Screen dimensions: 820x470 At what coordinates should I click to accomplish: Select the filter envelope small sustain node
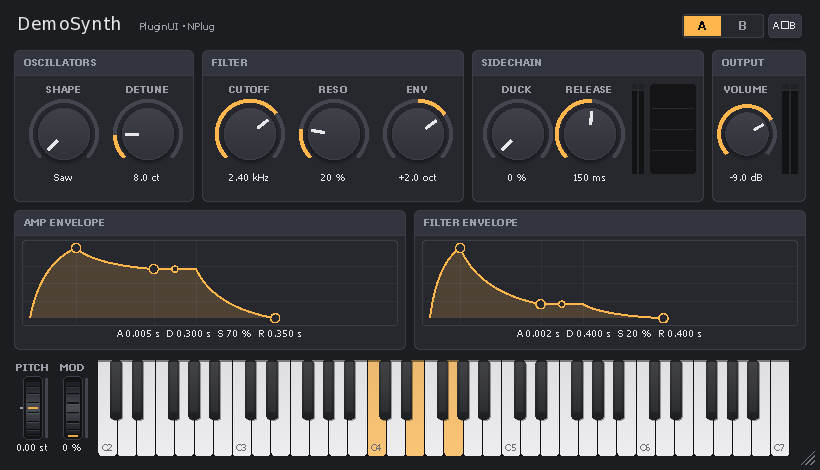[562, 304]
